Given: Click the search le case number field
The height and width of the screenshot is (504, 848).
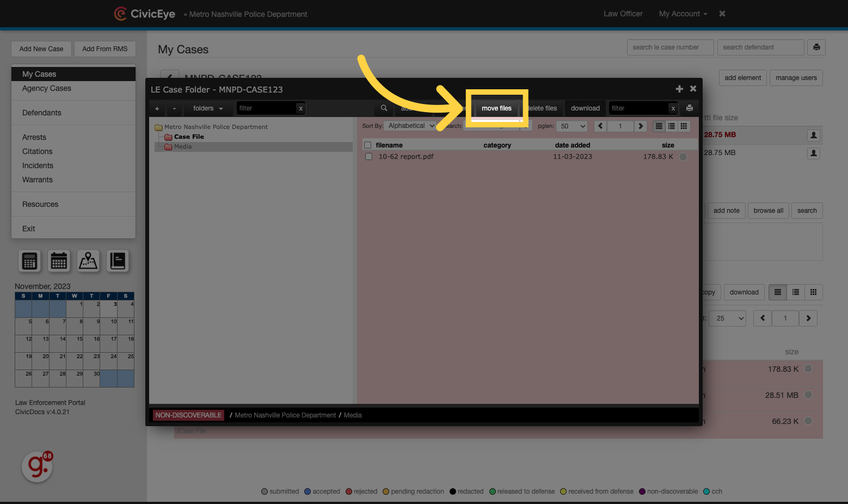Looking at the screenshot, I should 670,47.
